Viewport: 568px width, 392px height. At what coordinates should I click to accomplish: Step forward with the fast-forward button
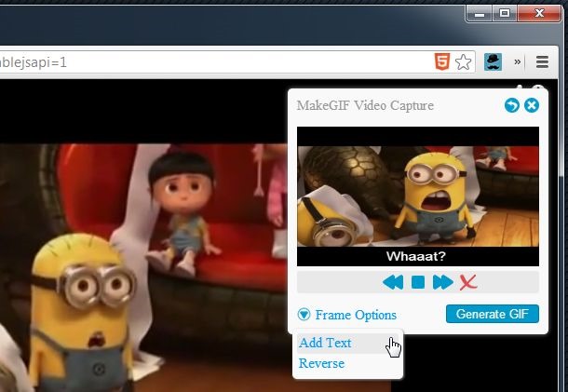[442, 282]
